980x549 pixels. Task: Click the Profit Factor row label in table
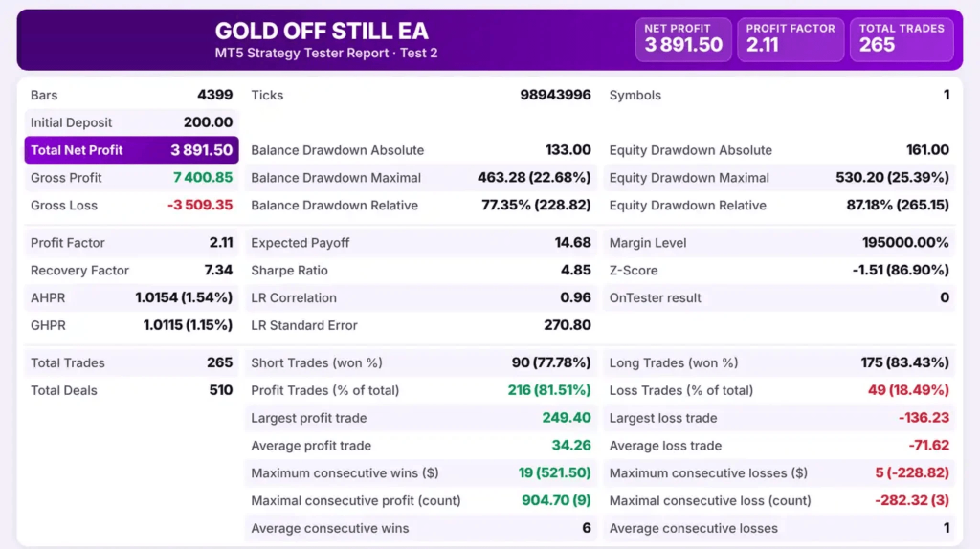pos(68,242)
